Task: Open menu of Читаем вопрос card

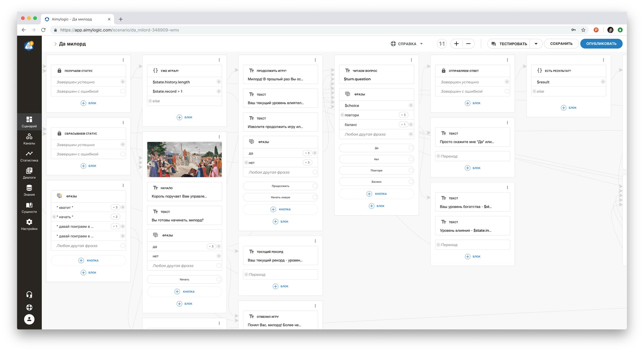Action: (x=411, y=60)
